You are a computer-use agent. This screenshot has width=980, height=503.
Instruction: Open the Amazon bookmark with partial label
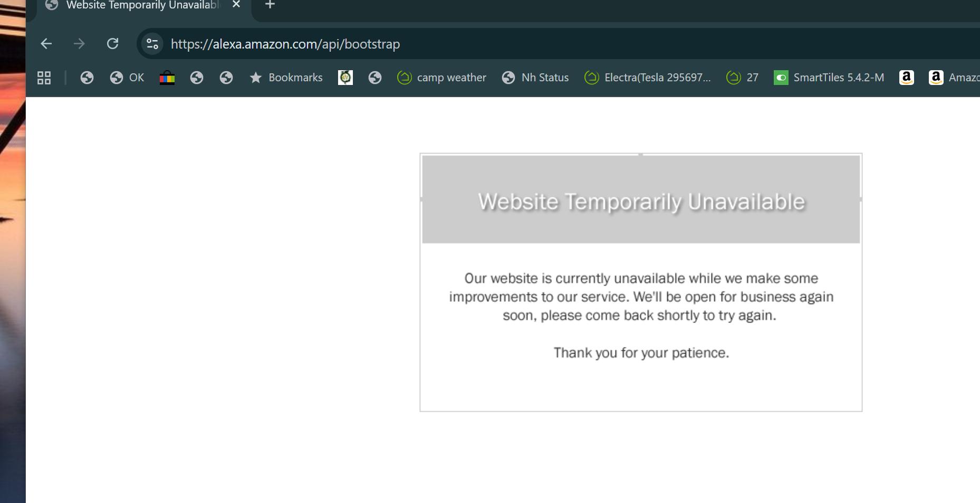[x=954, y=78]
